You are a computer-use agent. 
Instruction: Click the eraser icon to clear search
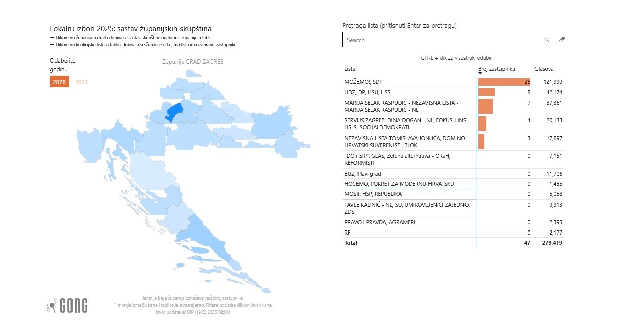click(x=562, y=39)
